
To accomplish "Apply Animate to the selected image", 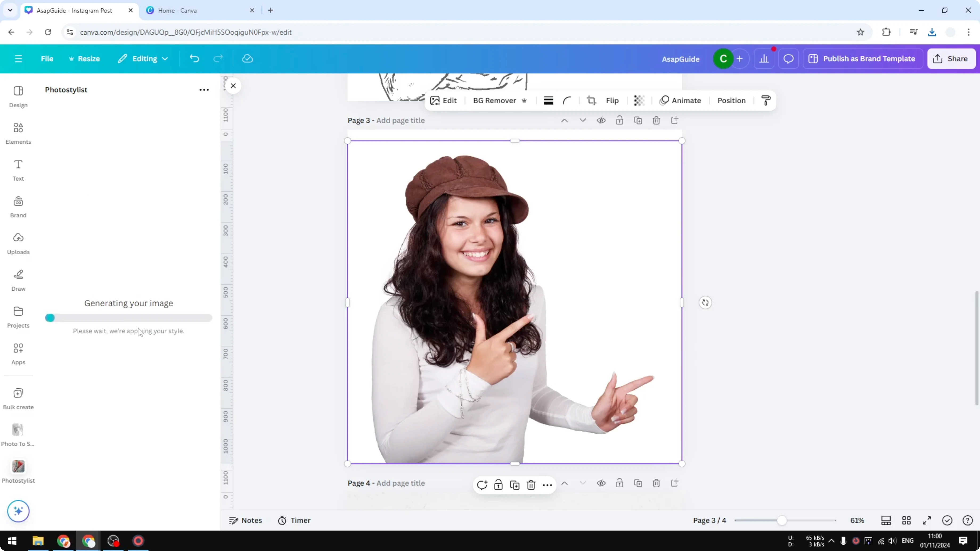I will (x=681, y=100).
